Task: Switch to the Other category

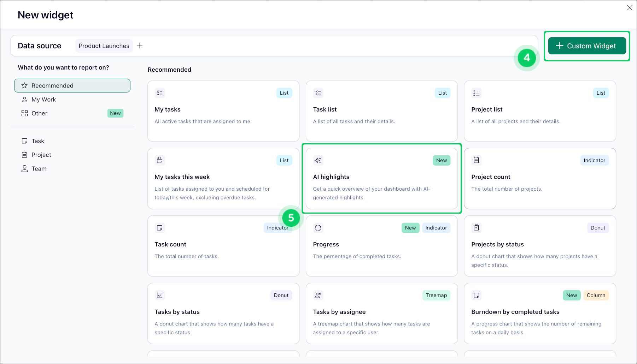Action: click(x=39, y=113)
